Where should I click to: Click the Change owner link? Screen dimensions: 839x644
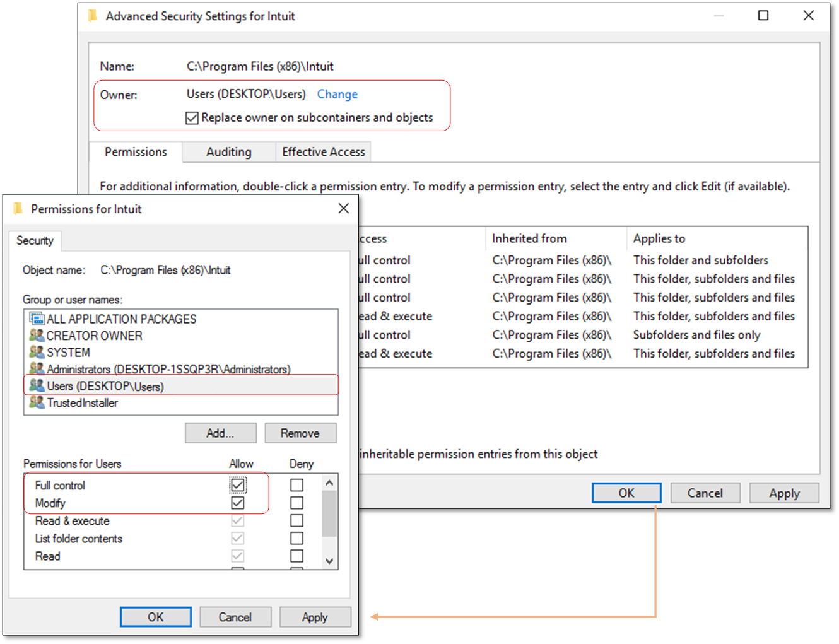click(337, 94)
